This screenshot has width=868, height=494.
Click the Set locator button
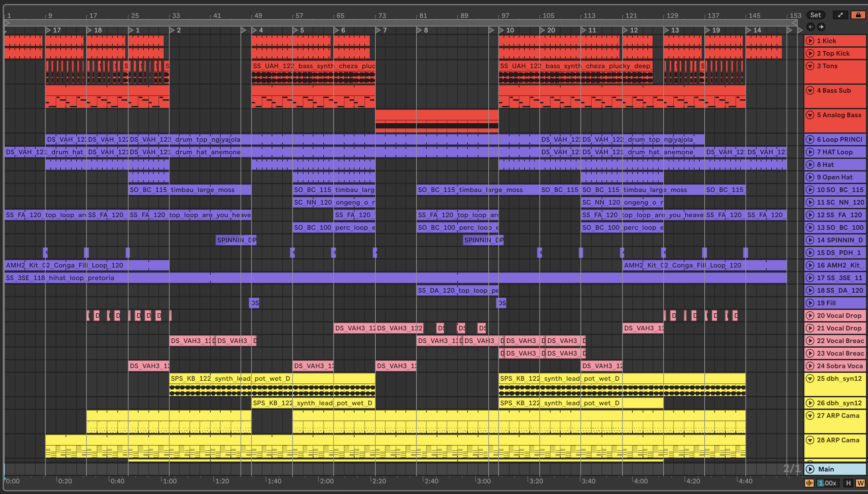coord(815,15)
